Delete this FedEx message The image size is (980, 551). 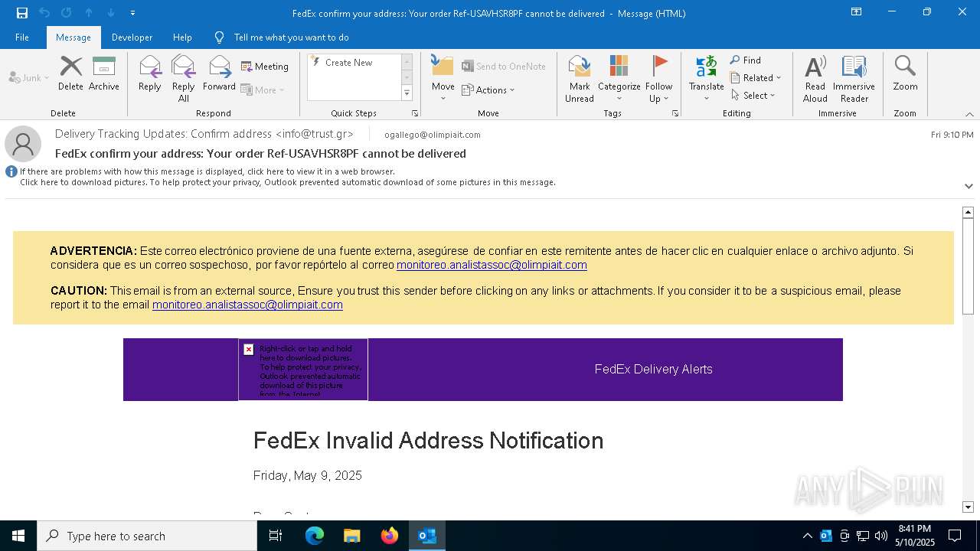click(x=70, y=73)
